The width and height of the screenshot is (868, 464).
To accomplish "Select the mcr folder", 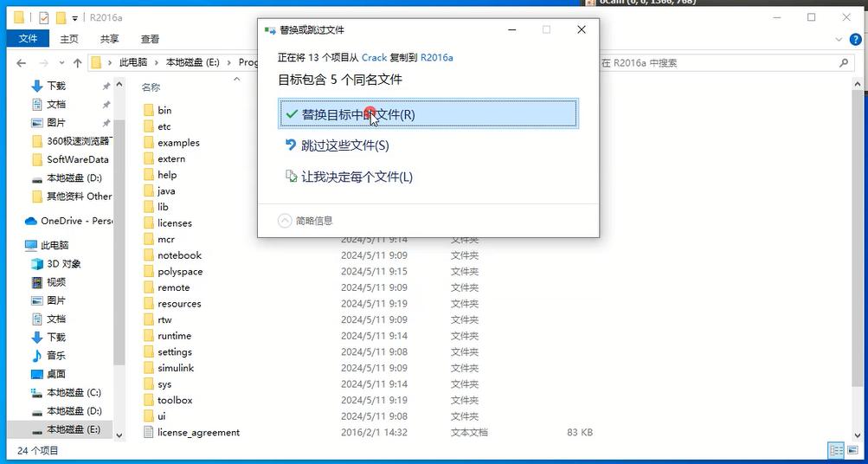I will click(x=165, y=239).
